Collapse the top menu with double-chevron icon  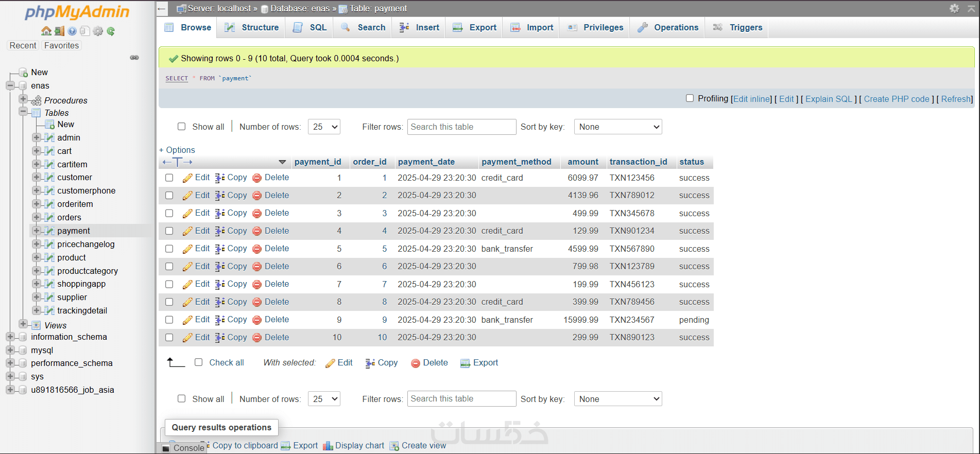(x=971, y=8)
